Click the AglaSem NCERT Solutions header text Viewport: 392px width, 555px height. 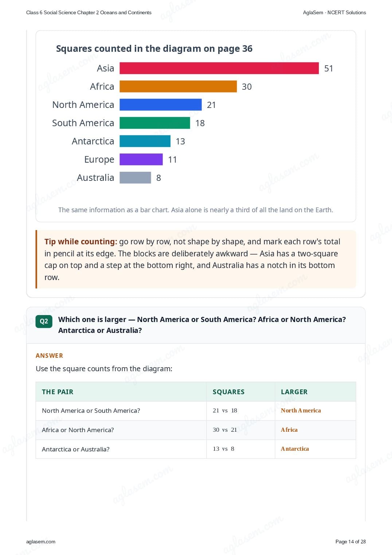click(334, 12)
